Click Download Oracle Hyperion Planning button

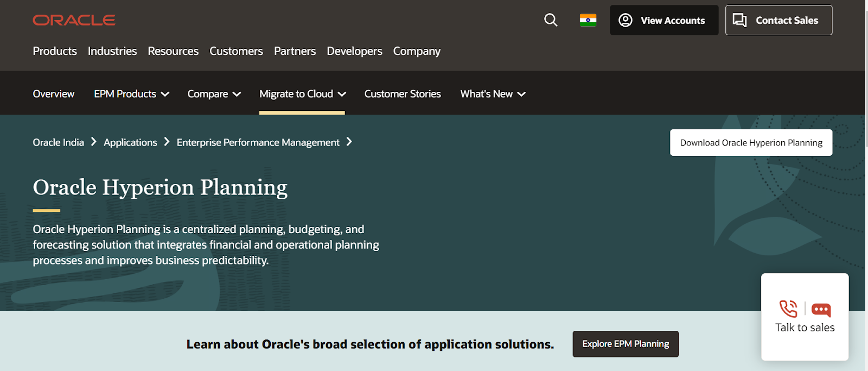[x=751, y=142]
